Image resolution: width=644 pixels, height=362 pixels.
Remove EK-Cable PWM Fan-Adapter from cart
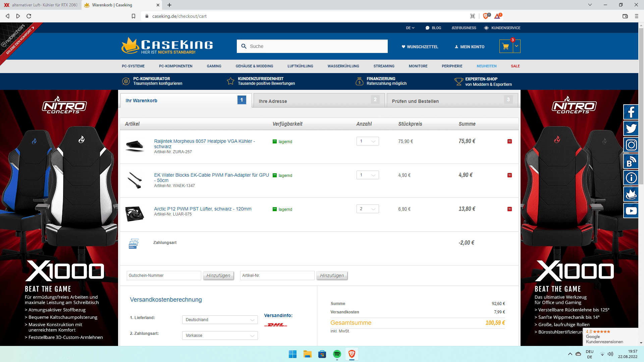[x=509, y=175]
